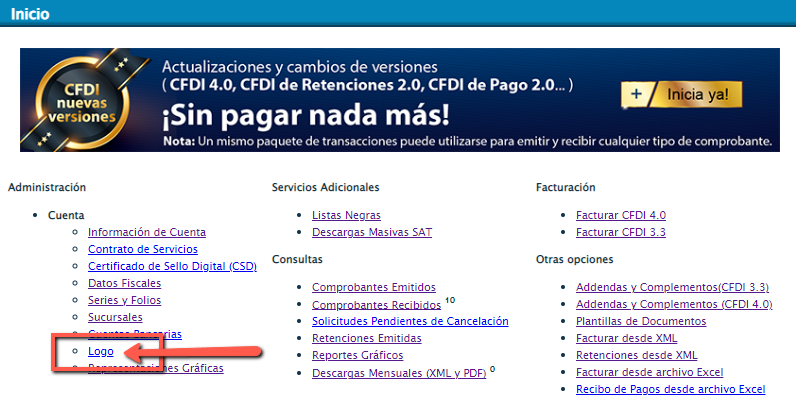This screenshot has width=796, height=419.
Task: Click the Otras opciones heading
Action: click(574, 260)
